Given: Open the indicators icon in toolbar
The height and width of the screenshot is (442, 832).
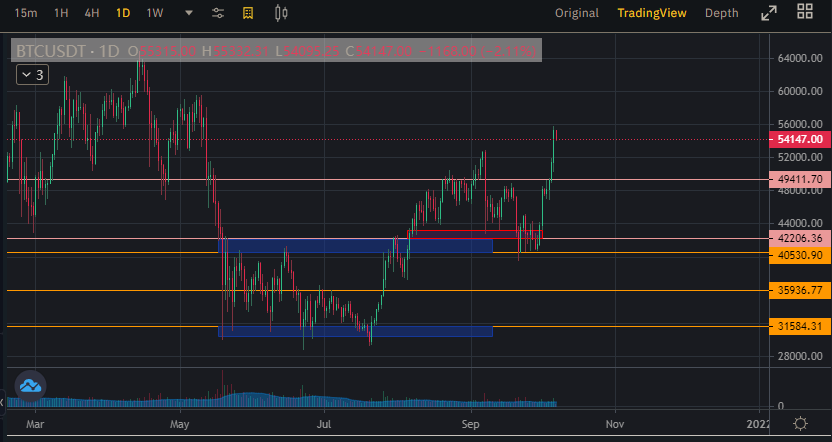Looking at the screenshot, I should pyautogui.click(x=248, y=13).
